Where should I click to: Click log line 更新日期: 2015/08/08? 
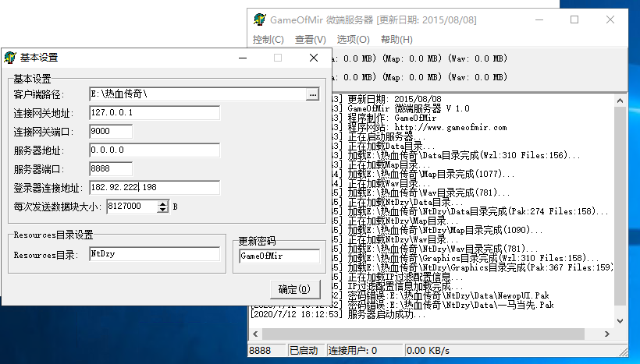pos(394,99)
